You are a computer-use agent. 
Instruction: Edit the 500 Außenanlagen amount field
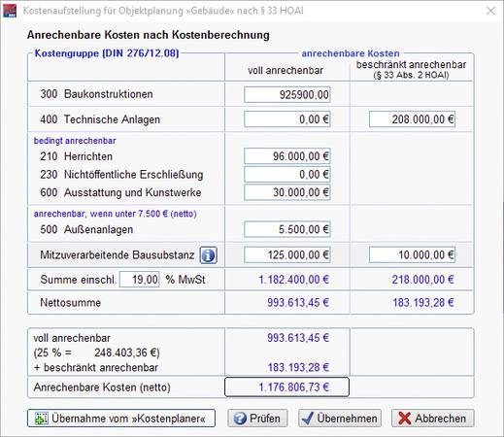[287, 229]
